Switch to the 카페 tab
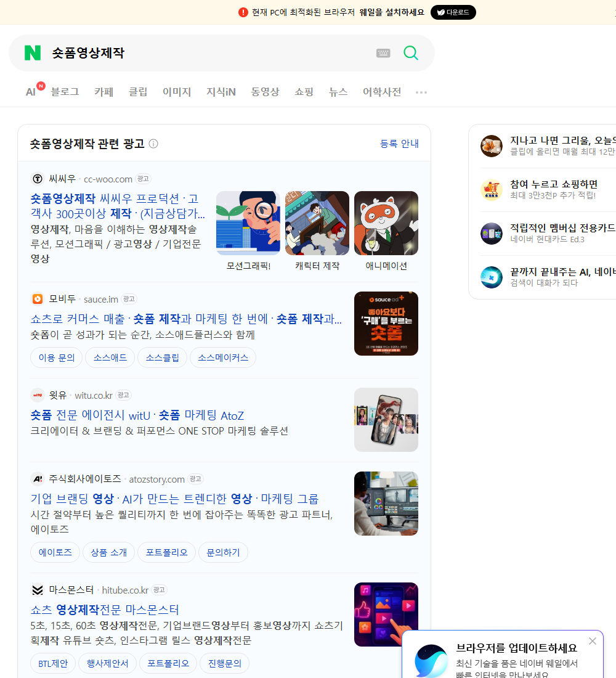 [103, 92]
